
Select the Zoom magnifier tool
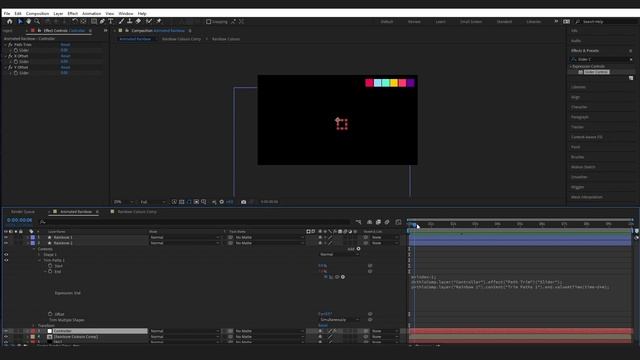[37, 21]
